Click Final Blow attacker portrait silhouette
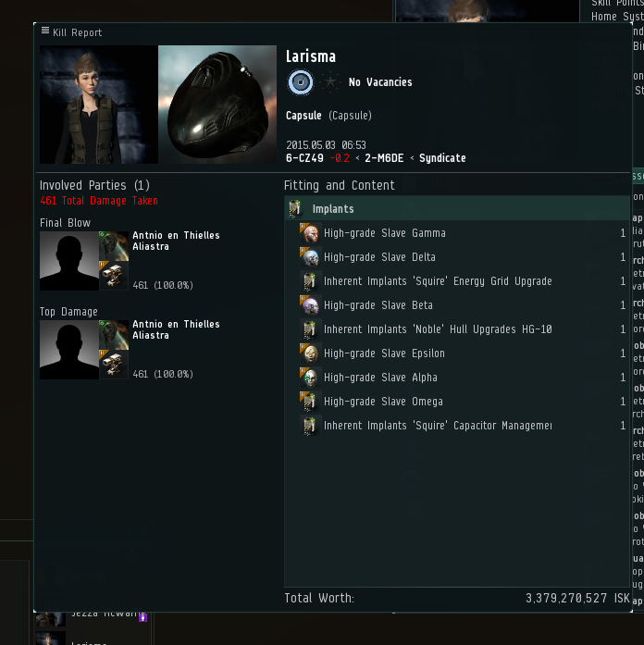This screenshot has width=644, height=645. tap(69, 261)
